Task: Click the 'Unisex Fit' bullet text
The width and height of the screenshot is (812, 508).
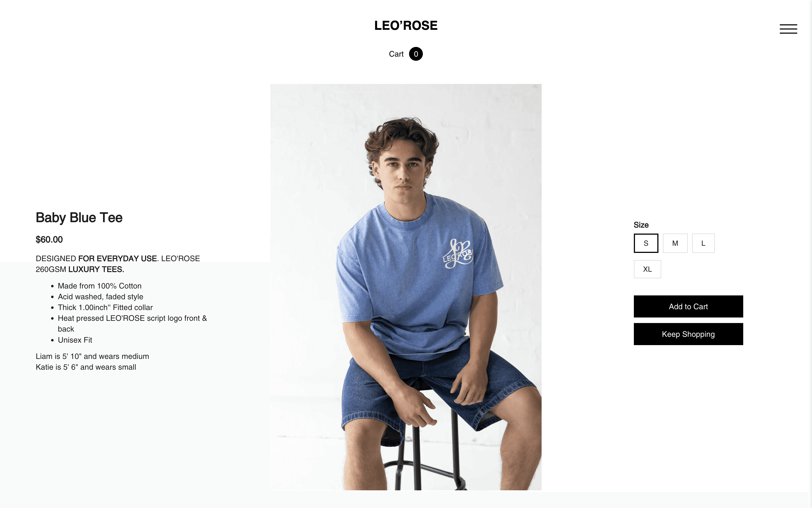Action: [75, 340]
